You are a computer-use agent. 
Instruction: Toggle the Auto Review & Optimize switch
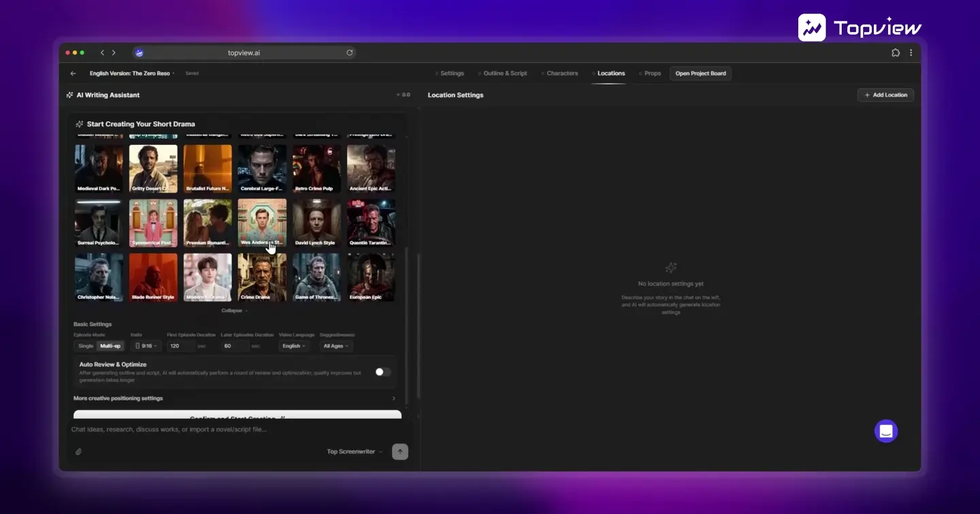coord(383,372)
